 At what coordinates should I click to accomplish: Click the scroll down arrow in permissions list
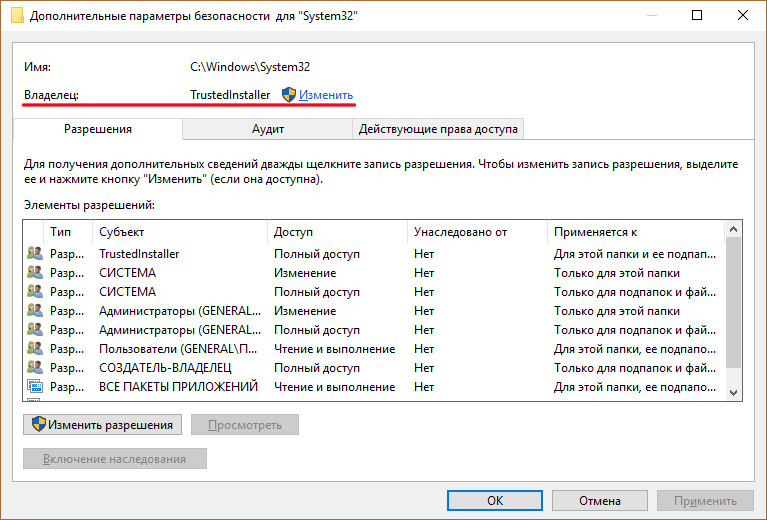733,392
